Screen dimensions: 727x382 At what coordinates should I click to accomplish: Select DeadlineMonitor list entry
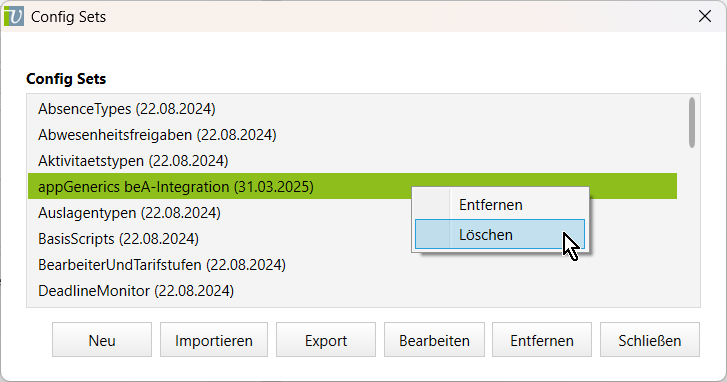click(352, 291)
